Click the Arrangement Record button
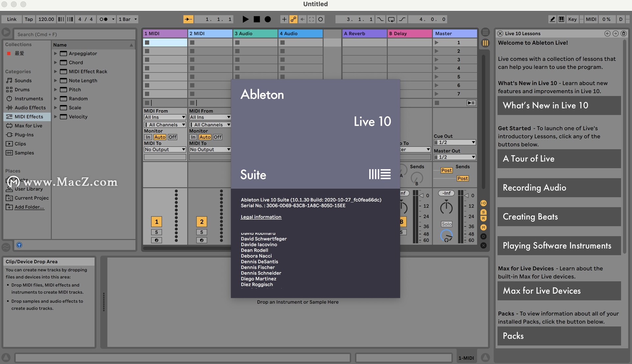Screen dimensions: 632x364 coord(268,19)
